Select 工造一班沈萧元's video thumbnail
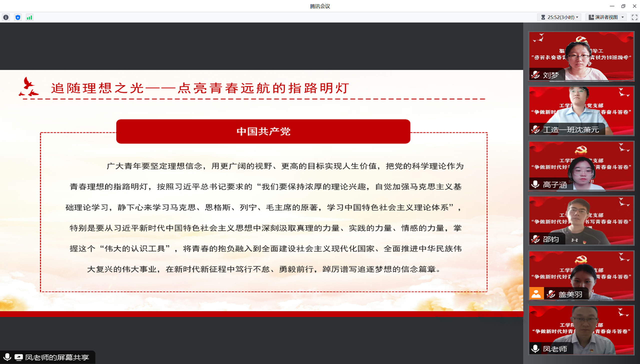 pos(581,107)
